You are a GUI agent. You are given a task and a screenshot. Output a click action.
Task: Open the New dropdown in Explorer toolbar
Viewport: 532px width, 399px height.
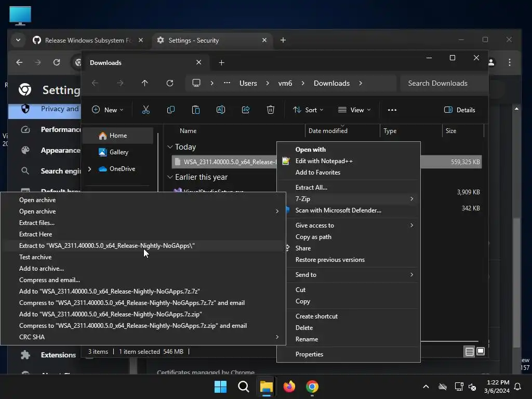(x=108, y=110)
